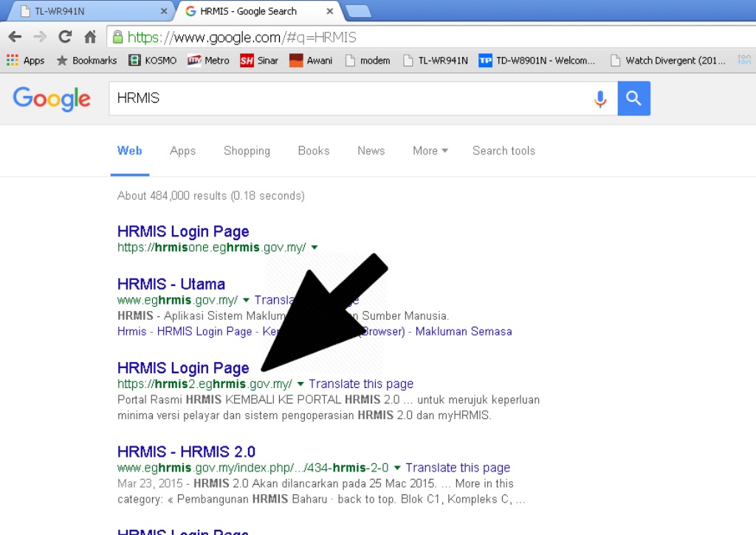The height and width of the screenshot is (535, 756).
Task: Close the TL-WR941N tab
Action: [164, 11]
